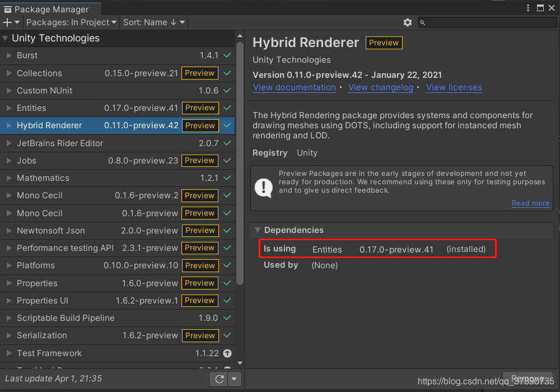The height and width of the screenshot is (392, 560).
Task: Click version 1.6.0-preview on Properties row
Action: point(150,283)
